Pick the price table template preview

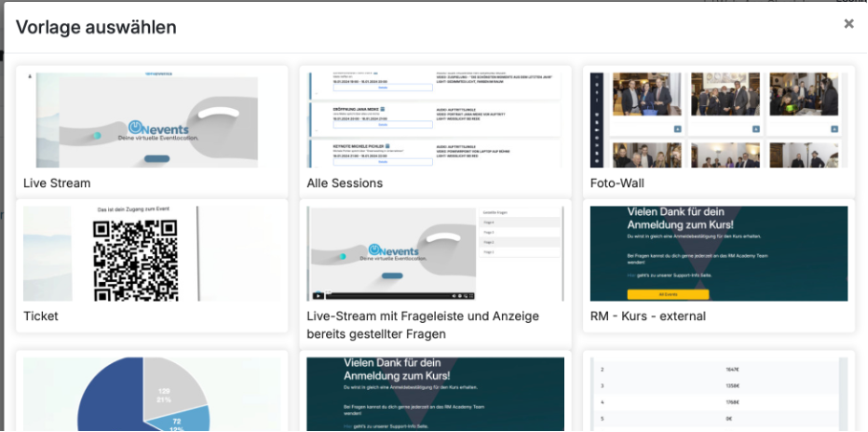coord(719,394)
